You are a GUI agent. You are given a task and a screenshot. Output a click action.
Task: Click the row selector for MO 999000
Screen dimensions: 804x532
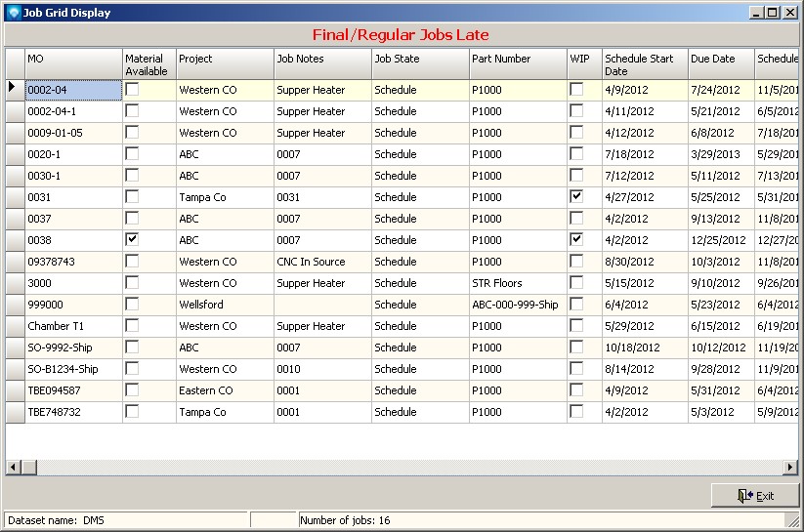pos(14,305)
